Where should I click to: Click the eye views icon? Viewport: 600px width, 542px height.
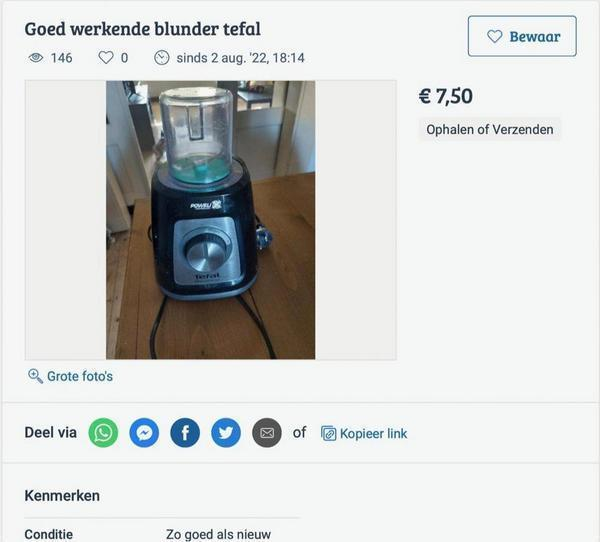(36, 58)
